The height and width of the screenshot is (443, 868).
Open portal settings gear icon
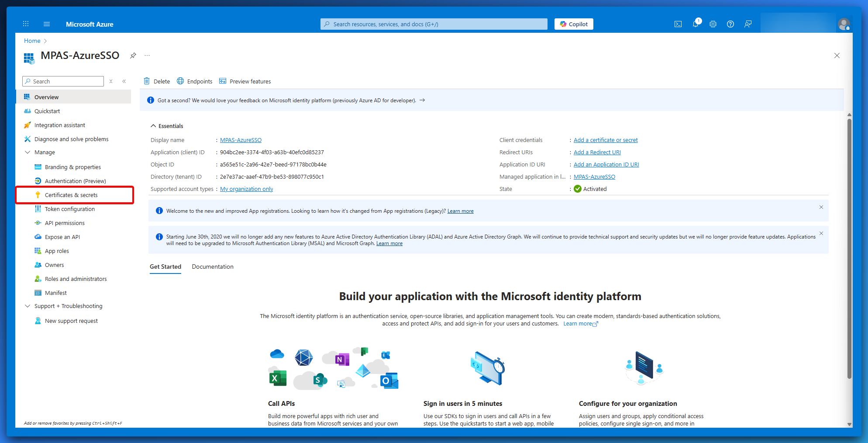point(713,24)
